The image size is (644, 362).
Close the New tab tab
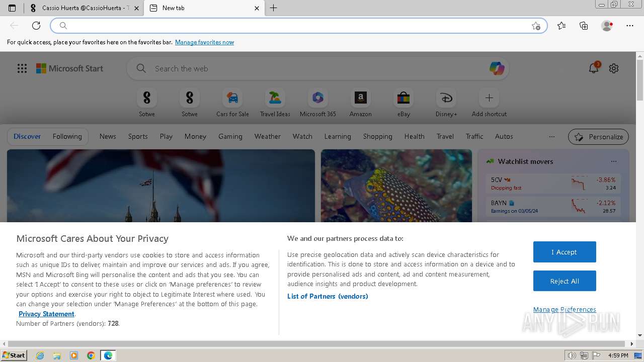pos(257,8)
